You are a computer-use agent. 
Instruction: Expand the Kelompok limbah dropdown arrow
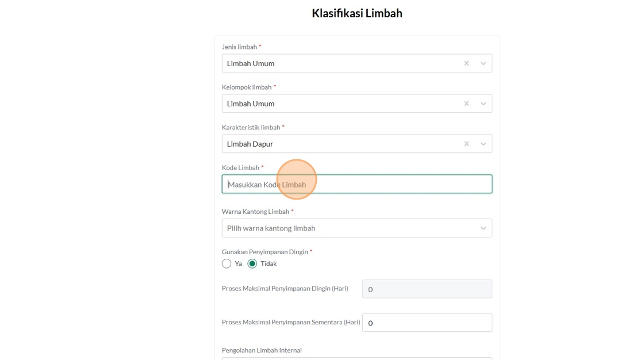pyautogui.click(x=484, y=104)
